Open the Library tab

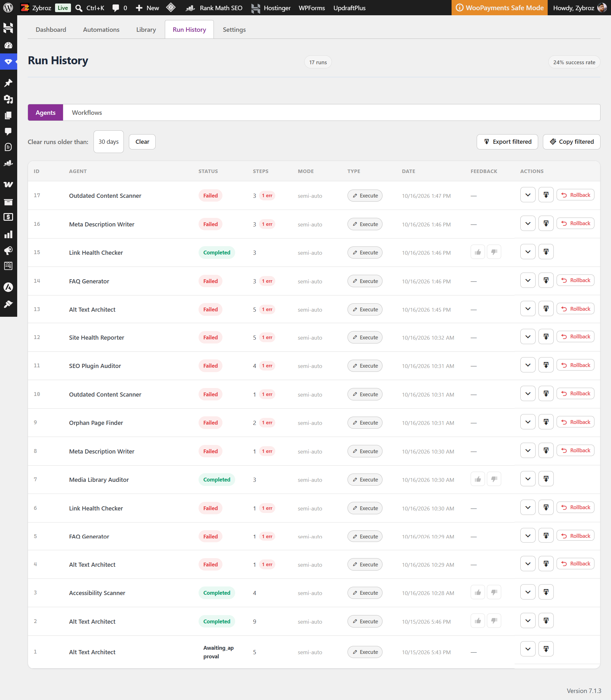pos(146,30)
